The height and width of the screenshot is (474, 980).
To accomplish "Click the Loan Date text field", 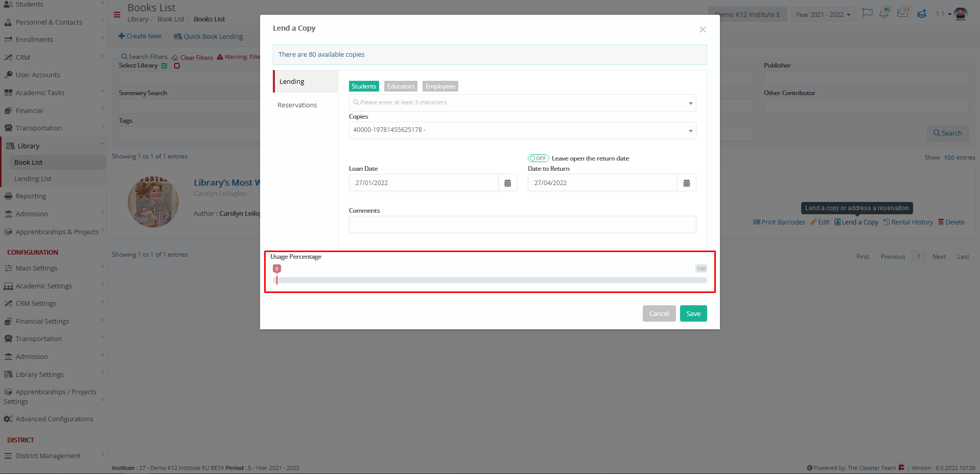I will point(424,183).
